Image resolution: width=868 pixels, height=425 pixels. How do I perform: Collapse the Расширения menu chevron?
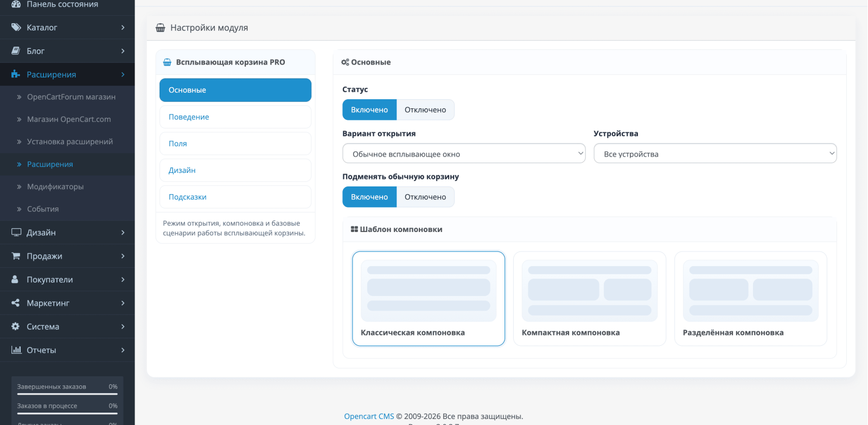point(123,74)
